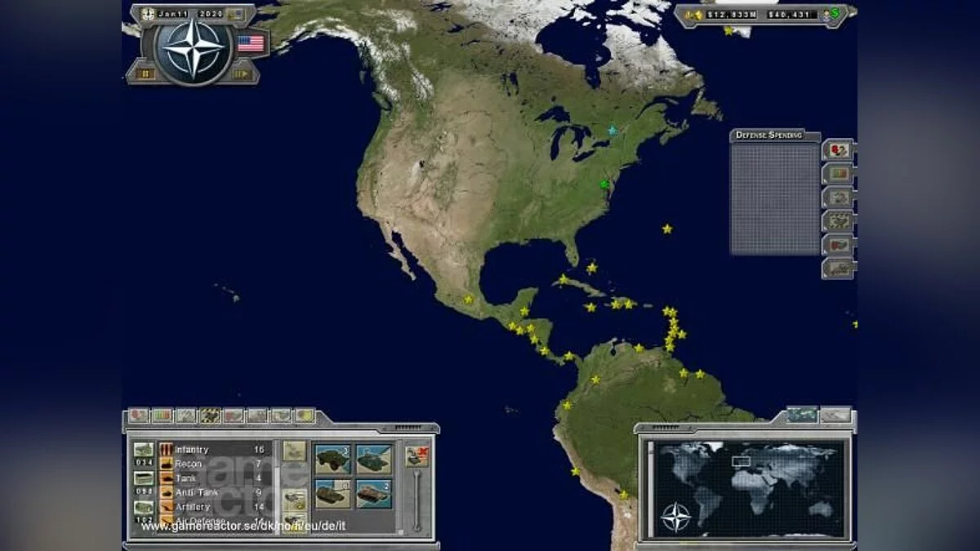980x551 pixels.
Task: Click the unit list scrollbar
Action: 277,487
